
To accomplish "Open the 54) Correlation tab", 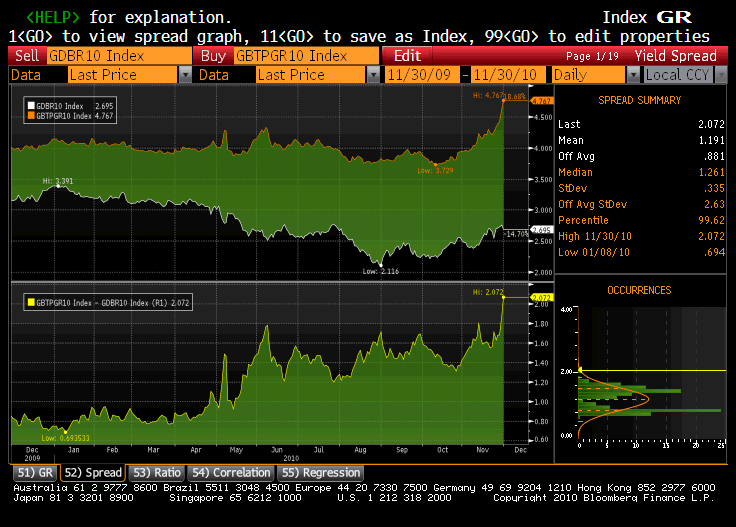I will [231, 472].
